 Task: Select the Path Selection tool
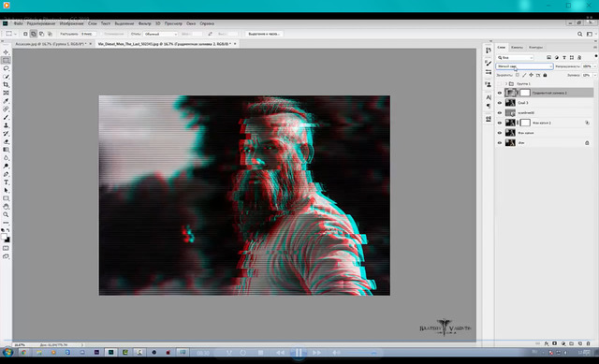[6, 190]
